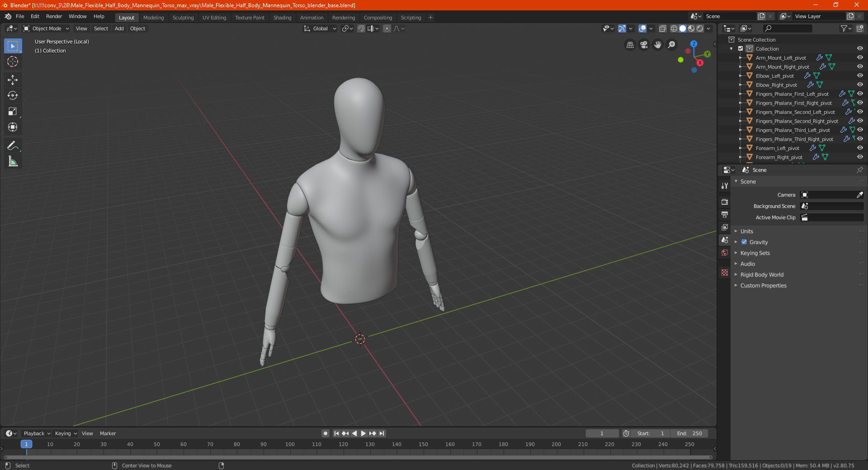Open the File menu
This screenshot has width=868, height=470.
20,16
